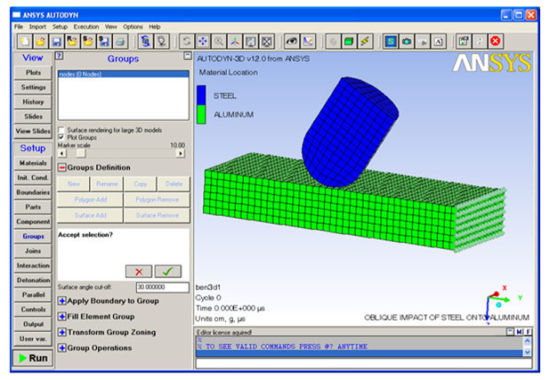550x380 pixels.
Task: Open the Output settings panel
Action: 33,324
